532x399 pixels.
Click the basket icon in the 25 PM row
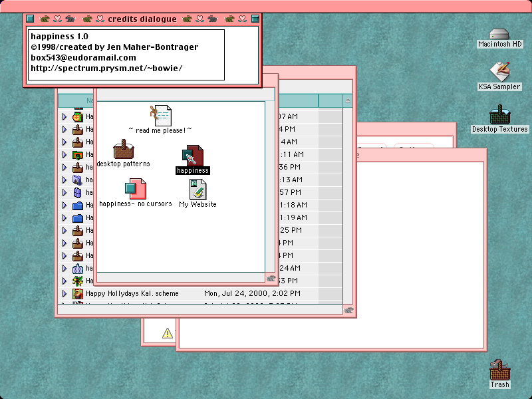[78, 230]
